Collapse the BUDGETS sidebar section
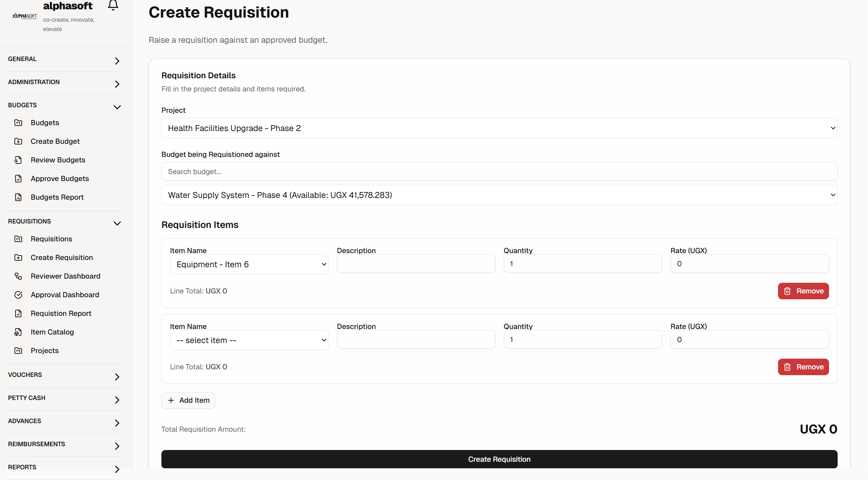This screenshot has height=480, width=868. 117,107
